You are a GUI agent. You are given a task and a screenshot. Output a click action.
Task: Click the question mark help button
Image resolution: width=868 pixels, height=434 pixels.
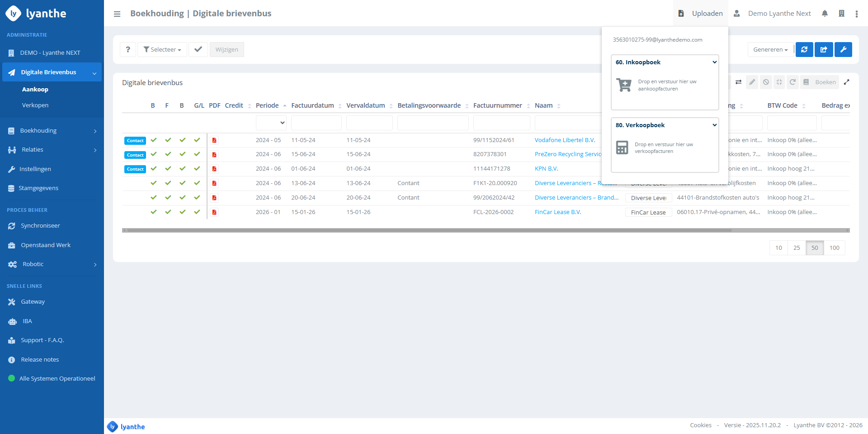click(128, 50)
